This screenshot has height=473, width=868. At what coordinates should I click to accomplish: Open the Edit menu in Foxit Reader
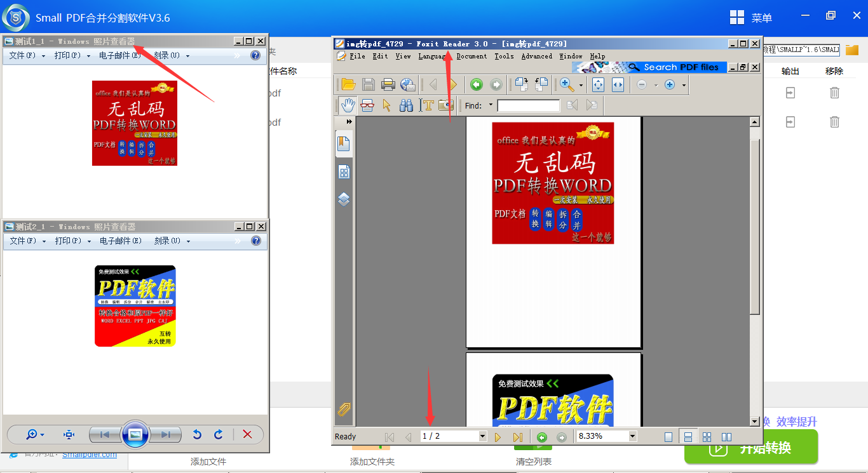coord(380,56)
